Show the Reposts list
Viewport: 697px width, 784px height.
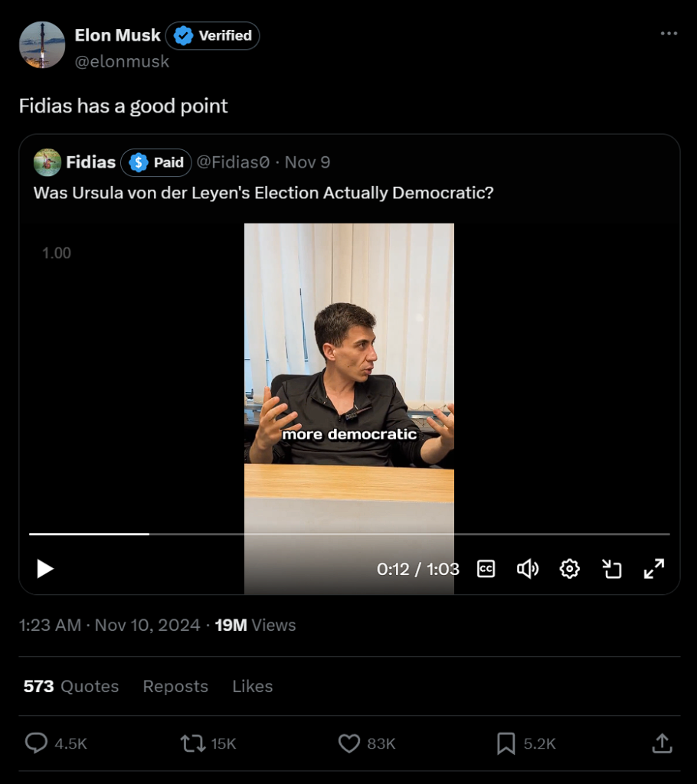click(175, 686)
